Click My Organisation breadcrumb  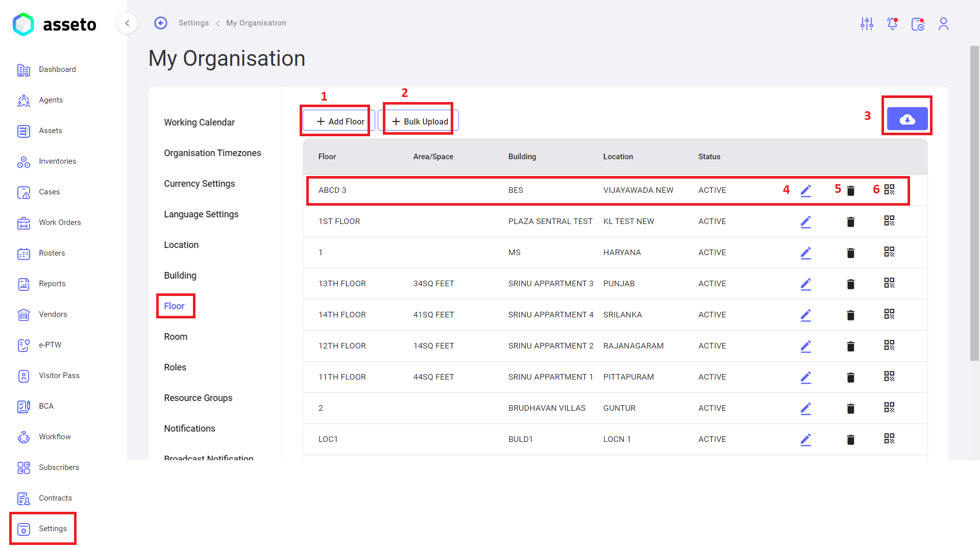pyautogui.click(x=256, y=23)
